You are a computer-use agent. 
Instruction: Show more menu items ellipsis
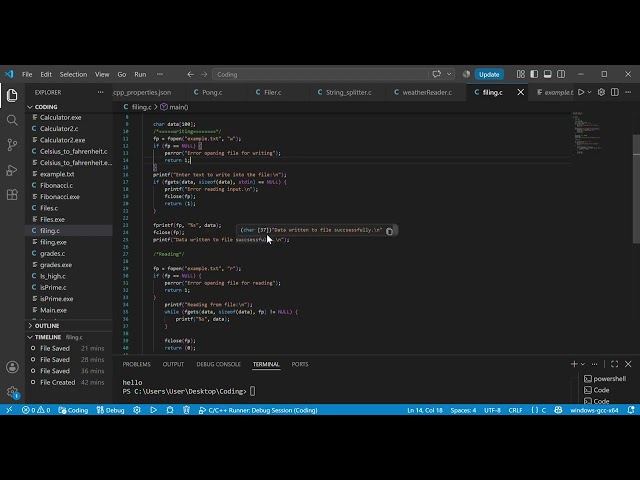click(160, 74)
